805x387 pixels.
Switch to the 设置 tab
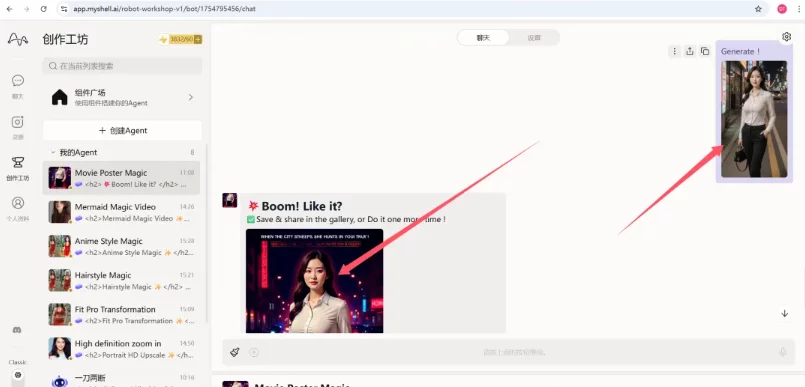[x=534, y=37]
